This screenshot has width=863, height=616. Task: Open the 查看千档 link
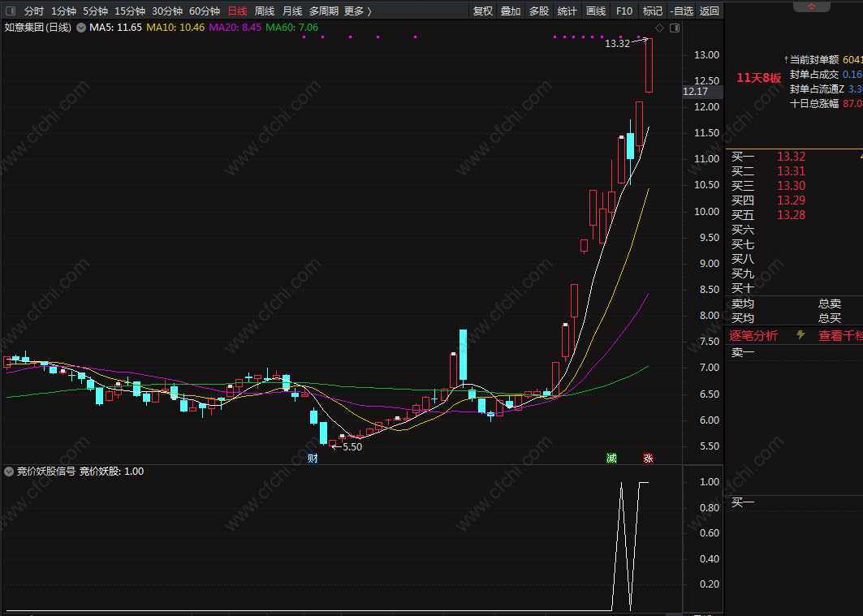coord(840,335)
